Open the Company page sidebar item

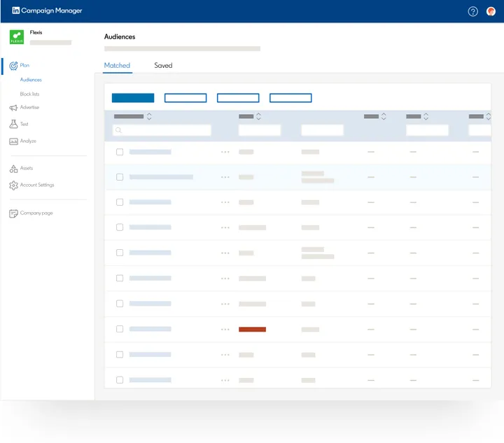36,213
